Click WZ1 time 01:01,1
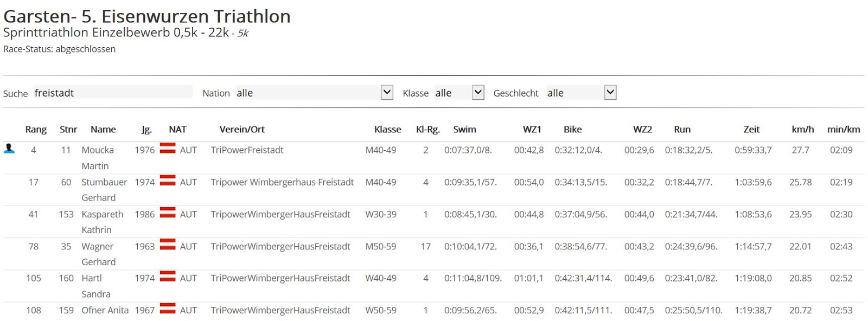Image resolution: width=868 pixels, height=321 pixels. 529,278
